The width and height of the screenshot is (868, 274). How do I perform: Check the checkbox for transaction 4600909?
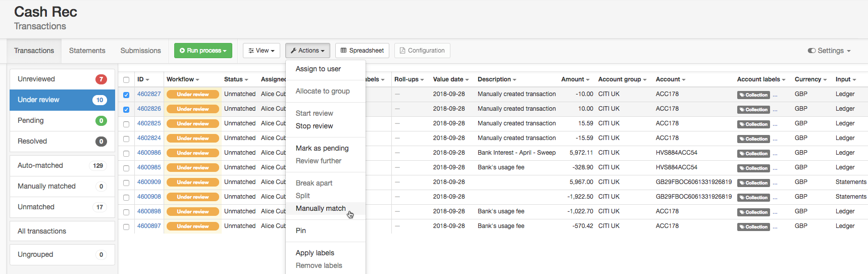pos(126,182)
